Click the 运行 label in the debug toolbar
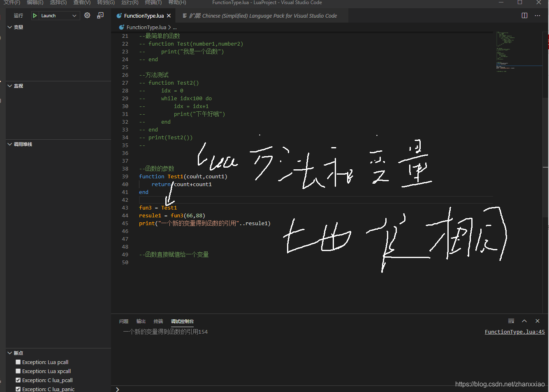Viewport: 549px width, 392px height. (19, 16)
